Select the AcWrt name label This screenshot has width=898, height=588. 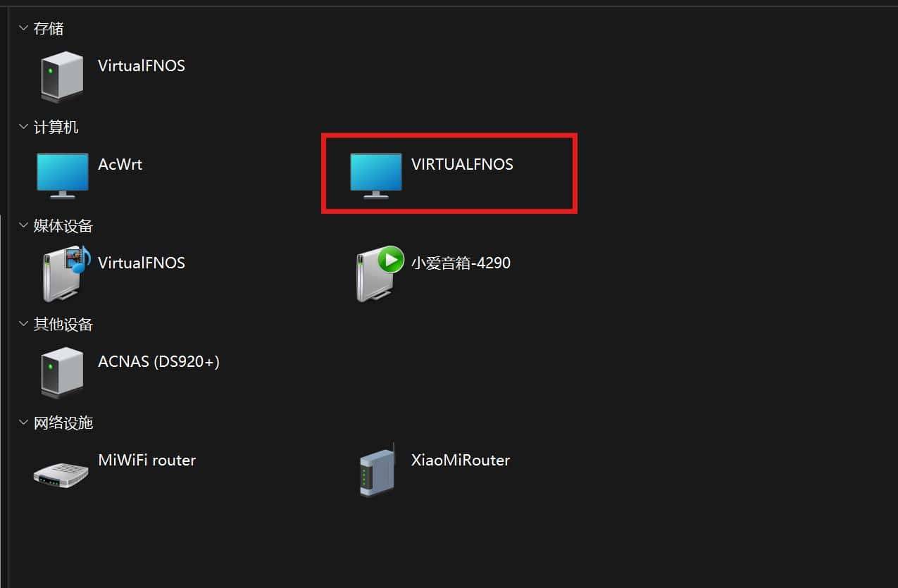119,164
